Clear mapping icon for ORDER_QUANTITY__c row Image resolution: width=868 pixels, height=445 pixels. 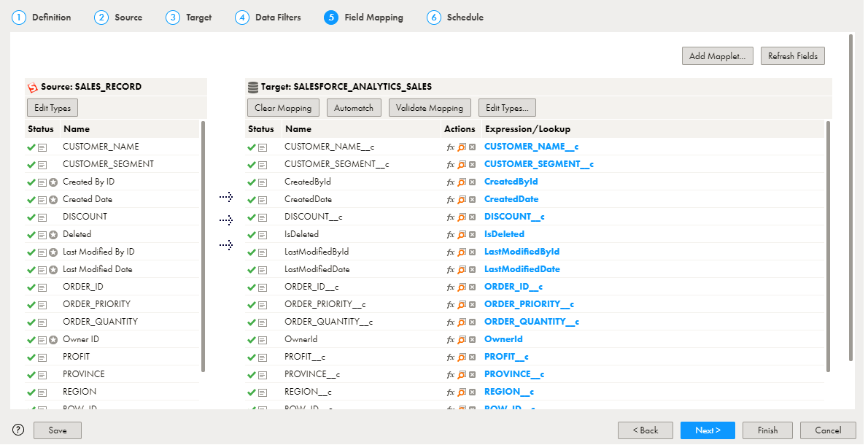click(x=472, y=322)
